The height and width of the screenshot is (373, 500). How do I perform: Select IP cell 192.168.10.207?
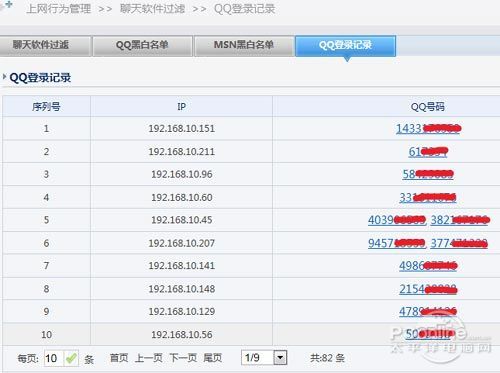pos(182,243)
